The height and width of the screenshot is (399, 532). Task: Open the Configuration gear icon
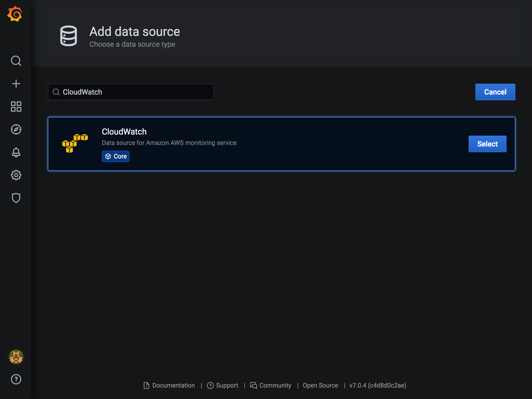click(x=16, y=175)
